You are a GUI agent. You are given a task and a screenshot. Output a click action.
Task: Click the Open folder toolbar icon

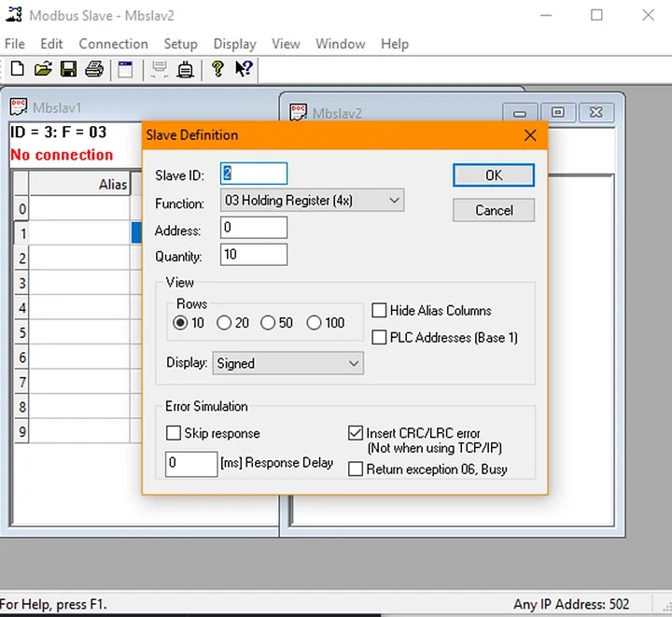click(43, 69)
